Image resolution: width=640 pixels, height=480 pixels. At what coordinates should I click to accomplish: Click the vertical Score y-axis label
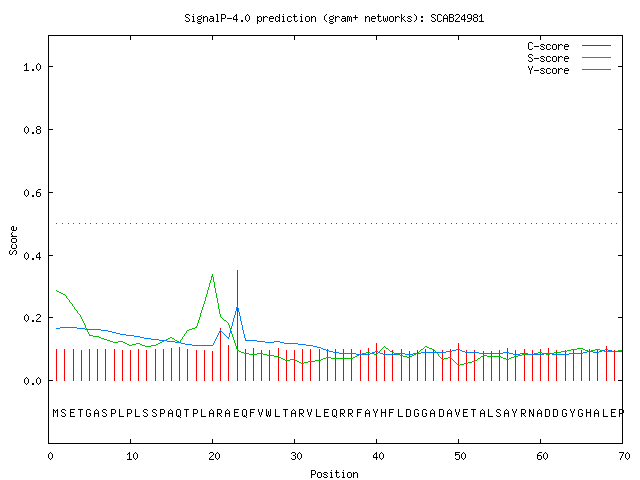pos(13,240)
